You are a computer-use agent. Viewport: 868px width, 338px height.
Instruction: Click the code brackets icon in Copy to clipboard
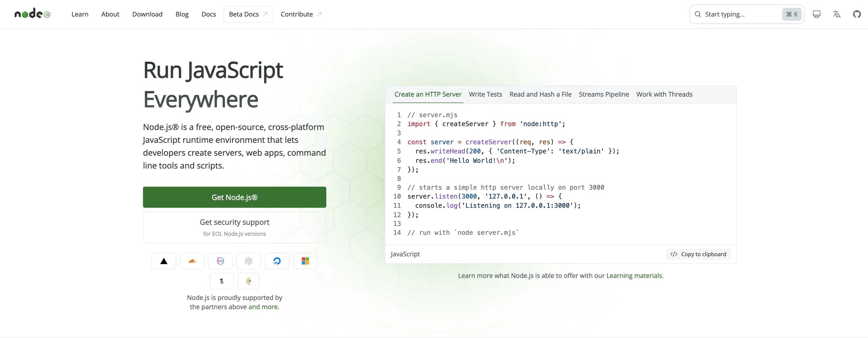674,254
